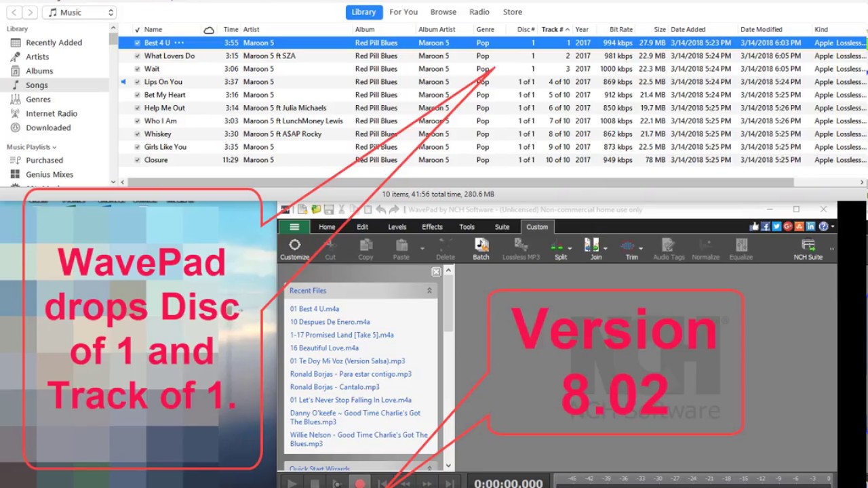Uncheck the Closure song checkbox
Image resolution: width=868 pixels, height=488 pixels.
click(x=137, y=160)
